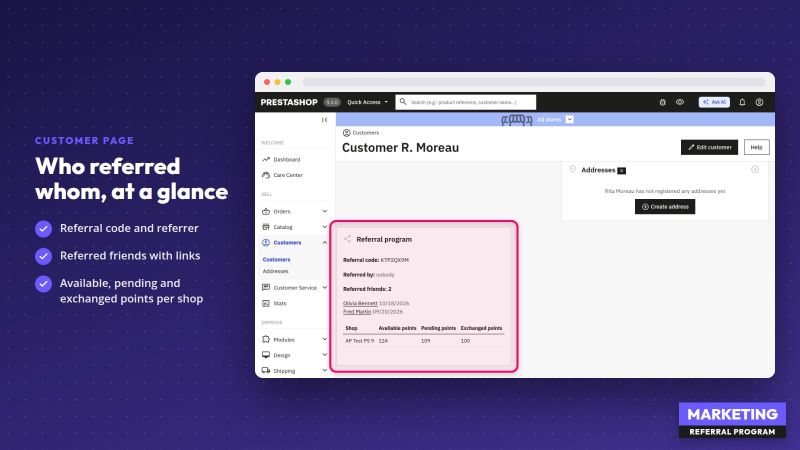Click the Addresses count badge
The width and height of the screenshot is (800, 450).
pyautogui.click(x=621, y=171)
